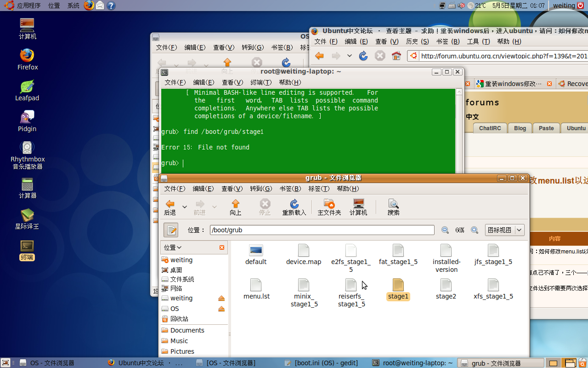Select the Paste forum tab
588x368 pixels.
coord(546,128)
